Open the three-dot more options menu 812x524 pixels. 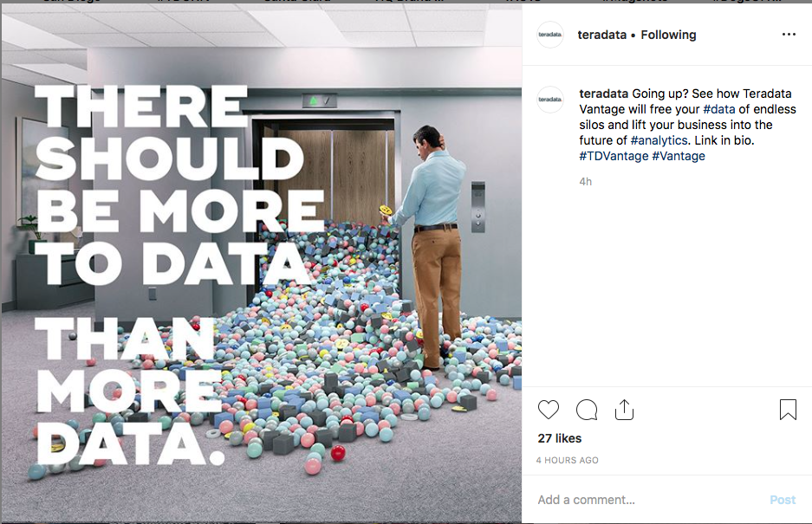(788, 35)
